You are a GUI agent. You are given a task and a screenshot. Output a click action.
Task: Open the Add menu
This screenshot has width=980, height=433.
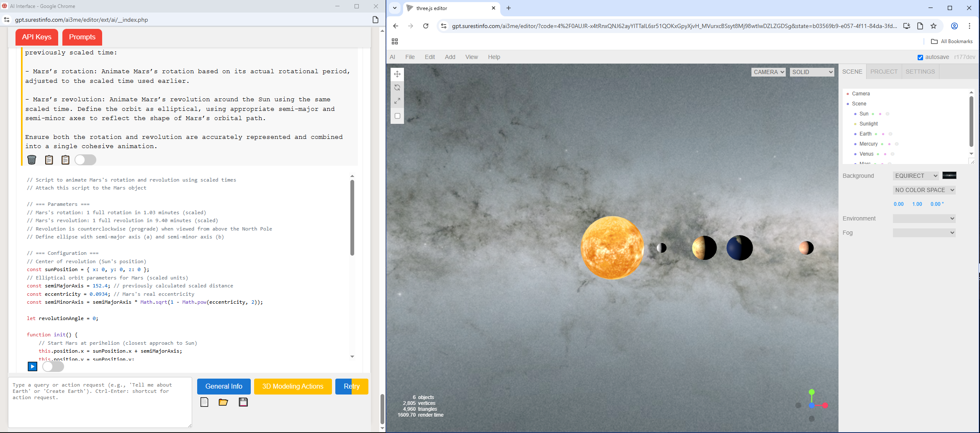tap(450, 57)
